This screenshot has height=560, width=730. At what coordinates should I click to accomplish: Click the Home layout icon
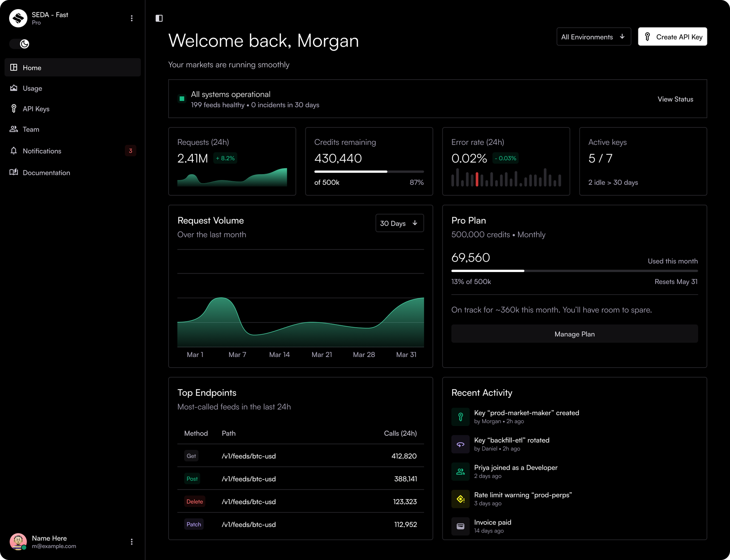coord(14,68)
